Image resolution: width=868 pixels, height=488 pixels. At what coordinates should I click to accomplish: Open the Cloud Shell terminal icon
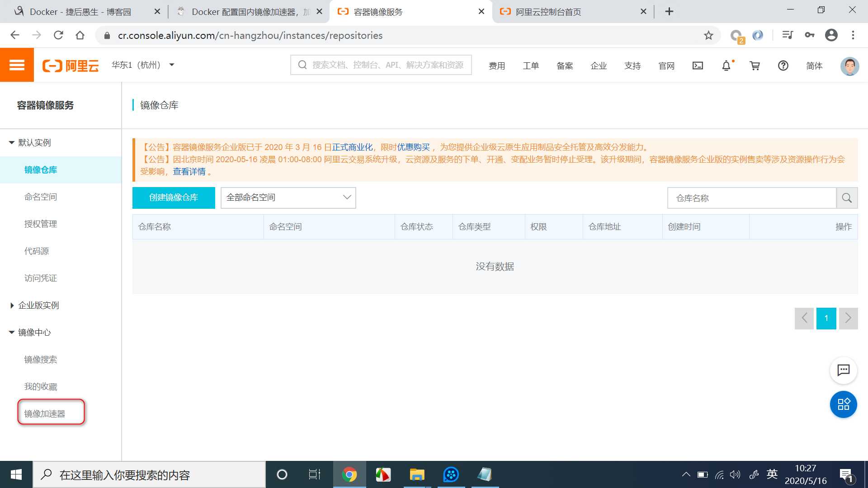[x=698, y=66]
